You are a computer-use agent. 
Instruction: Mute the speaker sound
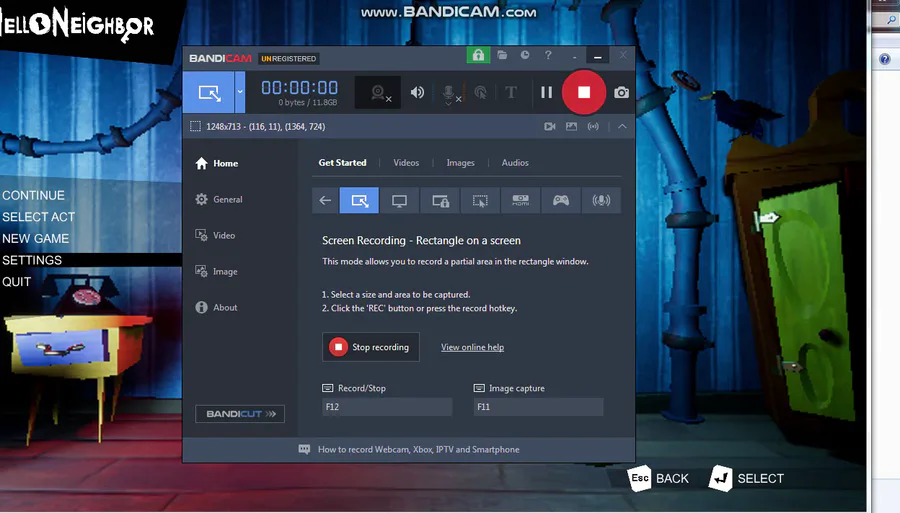point(417,92)
